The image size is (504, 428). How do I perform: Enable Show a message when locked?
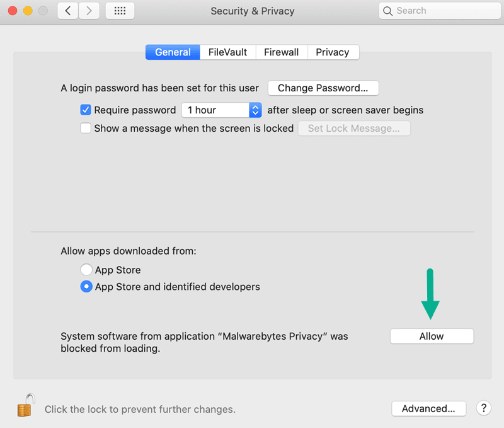pyautogui.click(x=86, y=129)
